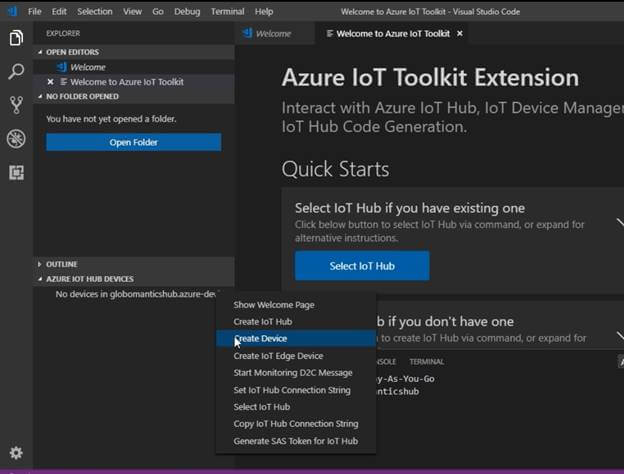Switch to the Welcome editor tab
The image size is (624, 474).
point(274,34)
